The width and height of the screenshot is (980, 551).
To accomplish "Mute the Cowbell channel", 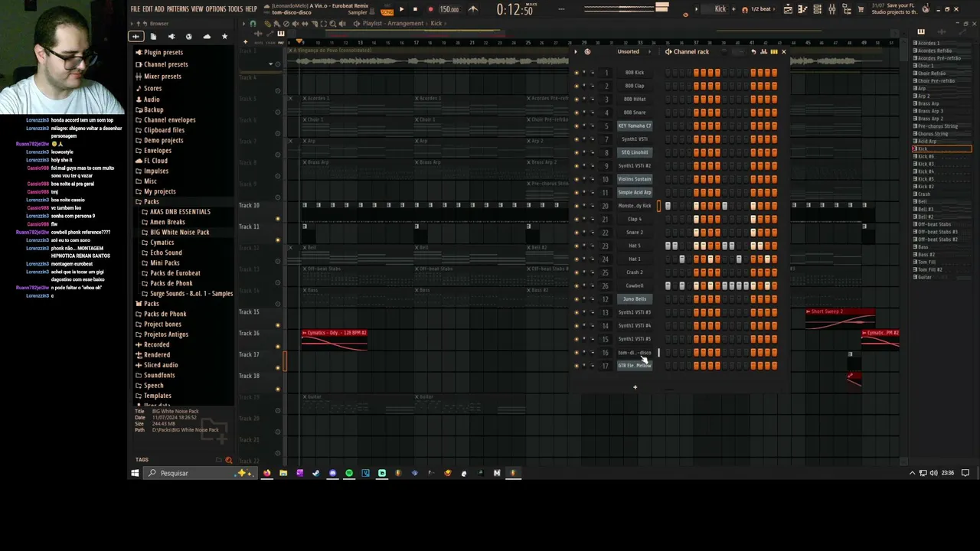I will (577, 285).
